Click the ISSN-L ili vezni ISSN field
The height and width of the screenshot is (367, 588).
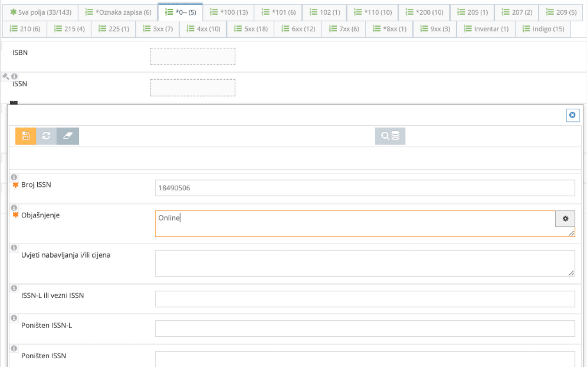[363, 299]
